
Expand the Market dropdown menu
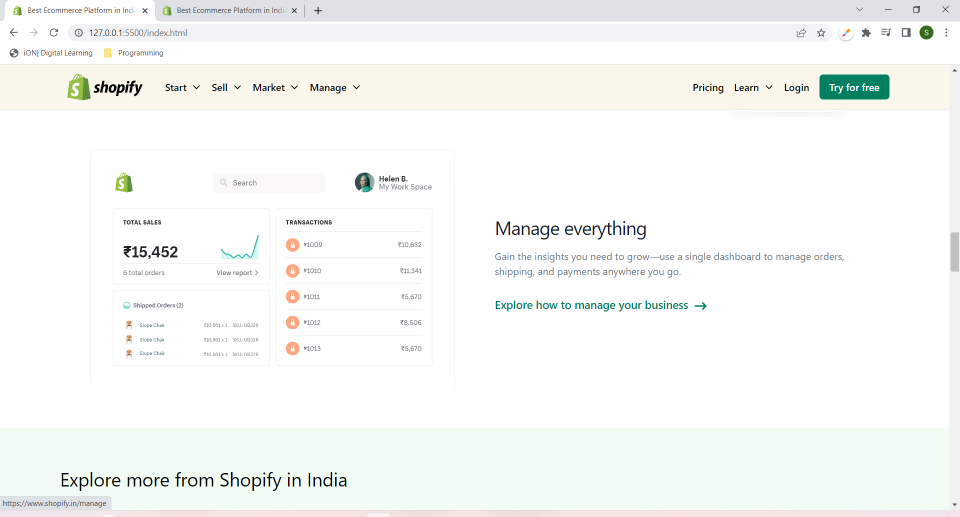coord(276,88)
